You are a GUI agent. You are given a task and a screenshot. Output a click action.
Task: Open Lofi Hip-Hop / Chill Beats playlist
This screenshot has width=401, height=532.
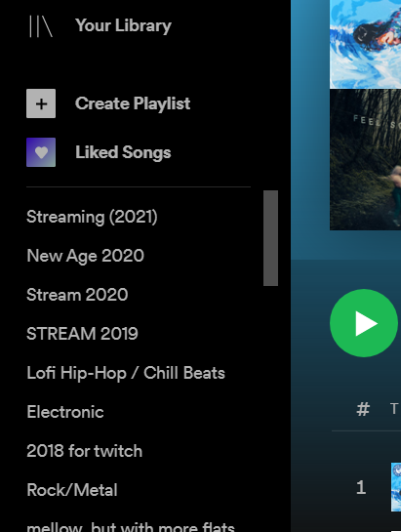pos(126,373)
